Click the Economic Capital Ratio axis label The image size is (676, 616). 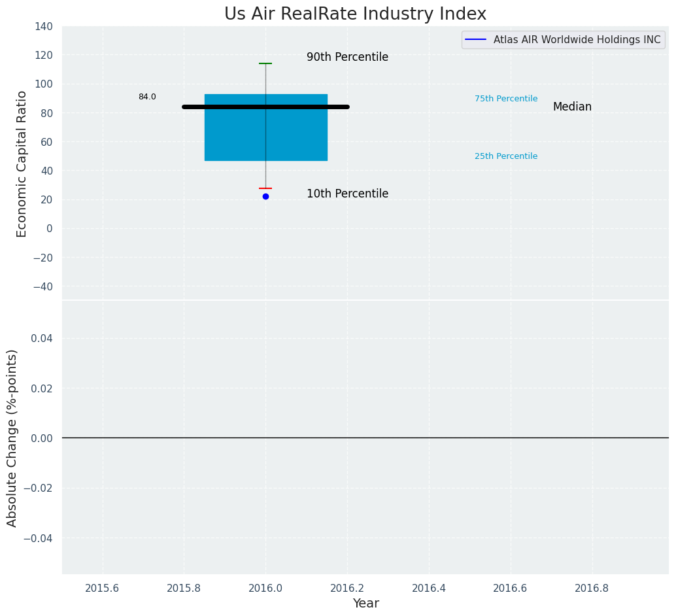(x=22, y=163)
